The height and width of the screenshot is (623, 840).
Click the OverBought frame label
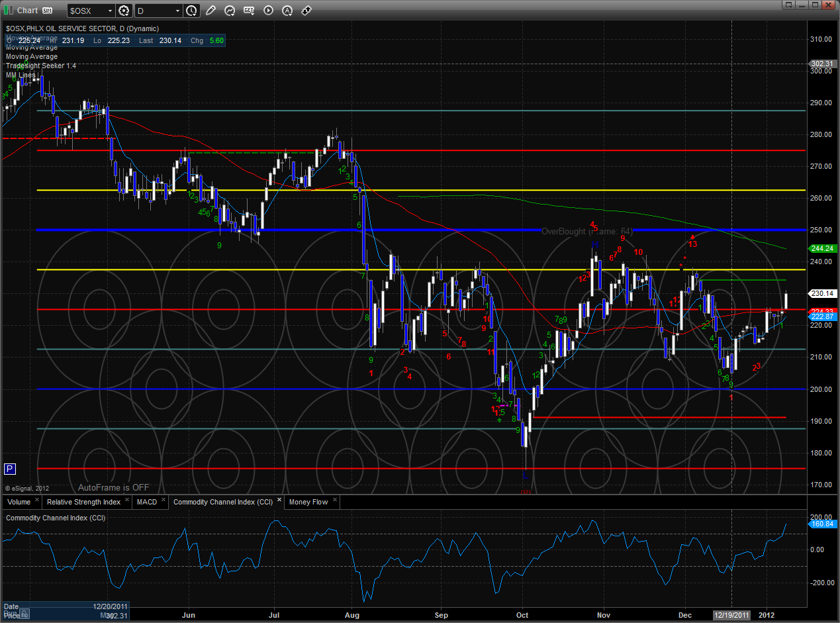point(587,231)
